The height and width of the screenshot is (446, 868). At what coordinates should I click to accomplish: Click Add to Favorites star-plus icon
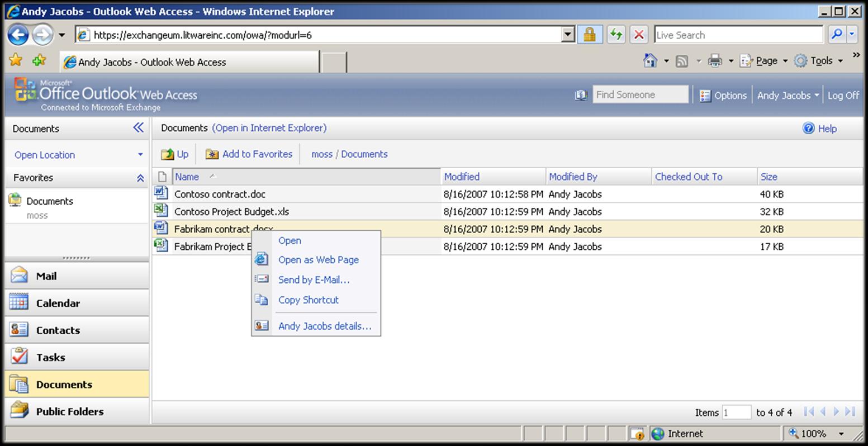[x=39, y=60]
